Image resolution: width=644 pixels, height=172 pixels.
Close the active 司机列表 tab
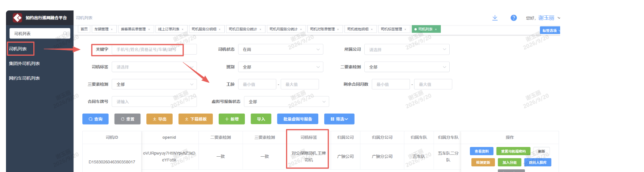click(436, 29)
